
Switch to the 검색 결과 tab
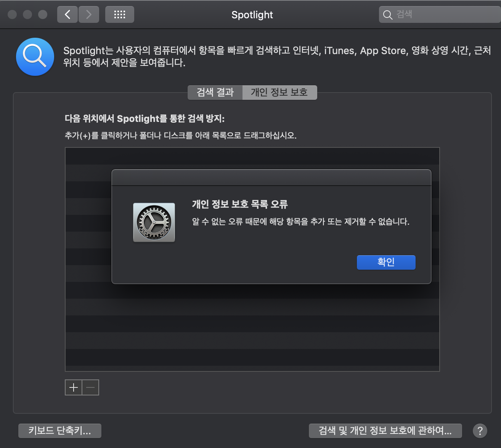click(x=215, y=93)
